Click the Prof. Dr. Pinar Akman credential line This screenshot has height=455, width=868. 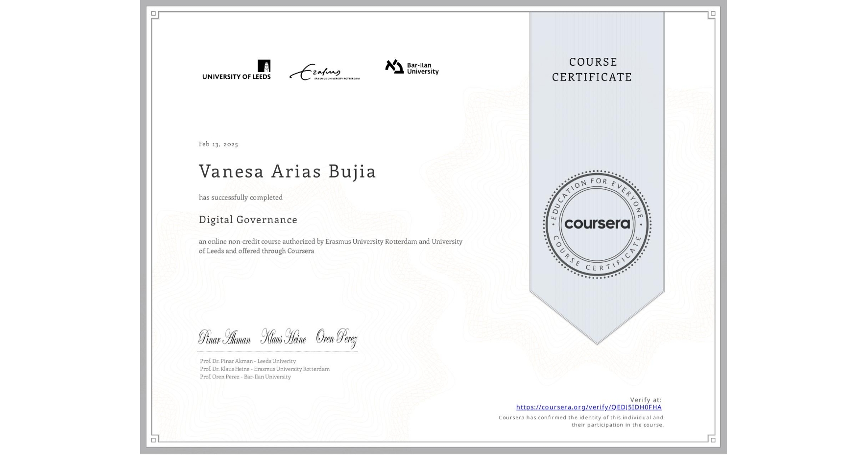247,361
